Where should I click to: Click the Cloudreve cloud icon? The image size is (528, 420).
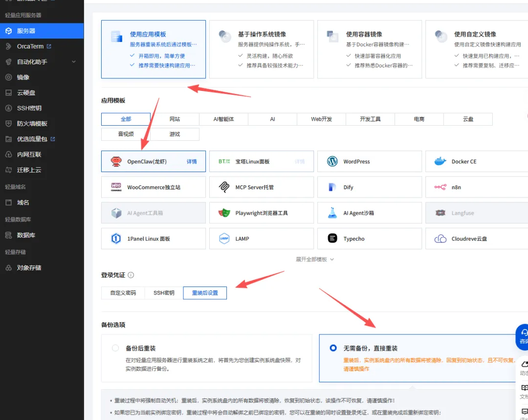point(440,239)
